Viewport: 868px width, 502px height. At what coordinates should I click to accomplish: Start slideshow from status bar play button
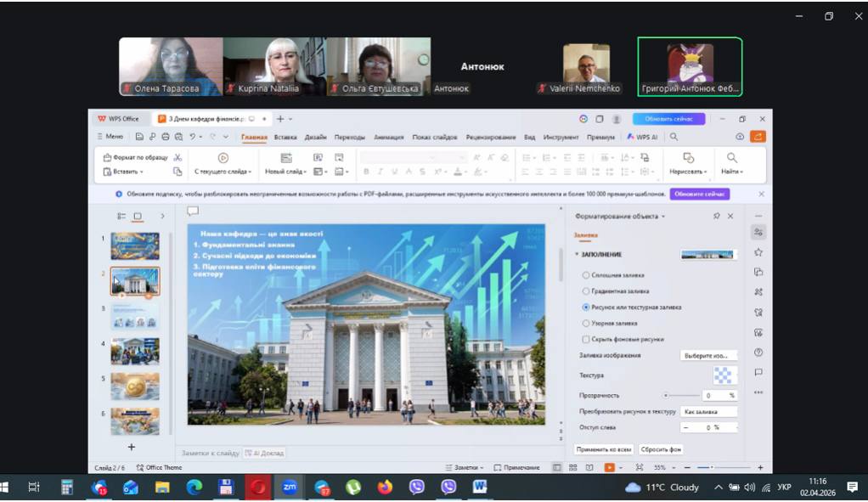coord(609,468)
